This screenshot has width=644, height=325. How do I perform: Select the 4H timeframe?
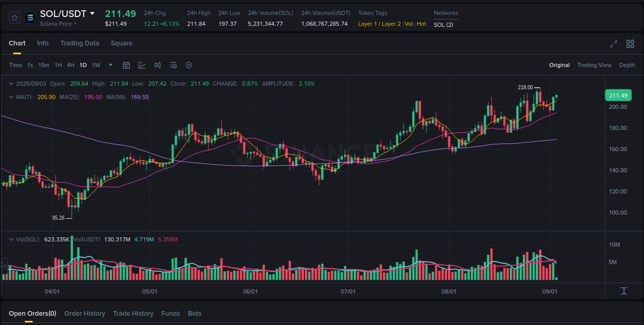[x=71, y=65]
